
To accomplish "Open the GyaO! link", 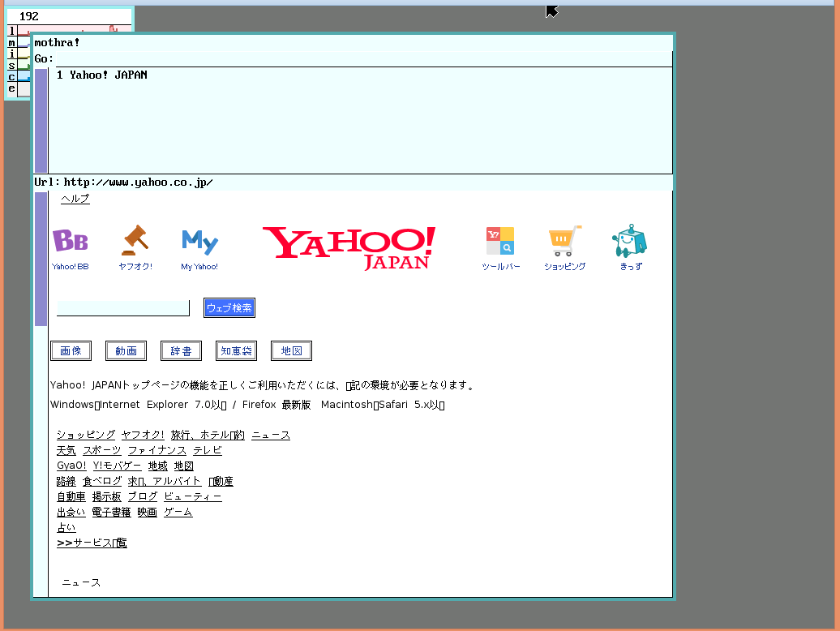I will pos(71,466).
